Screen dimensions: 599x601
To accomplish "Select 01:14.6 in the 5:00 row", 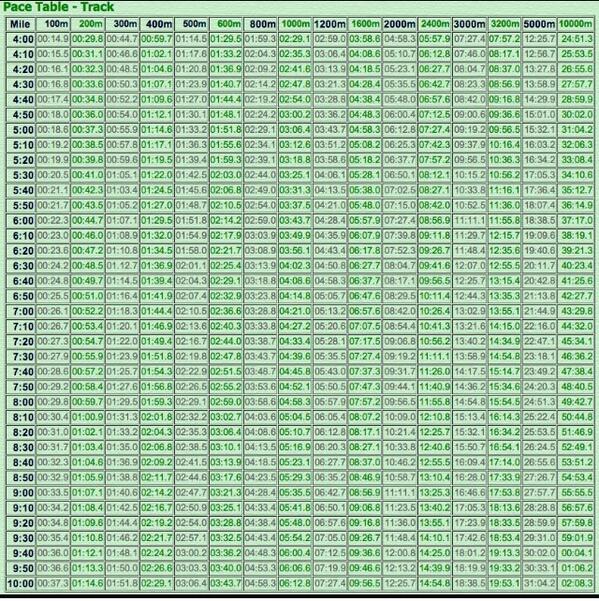I will click(157, 130).
